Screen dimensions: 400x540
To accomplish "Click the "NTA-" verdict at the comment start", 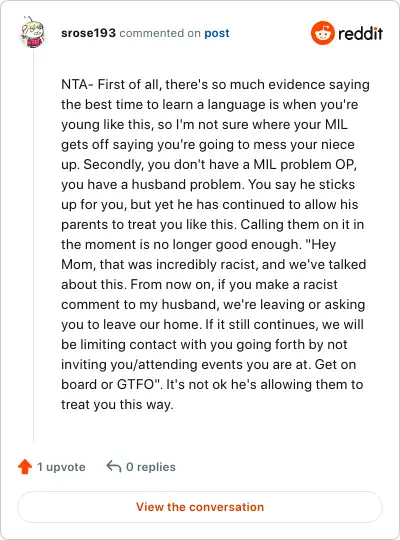I will (77, 84).
